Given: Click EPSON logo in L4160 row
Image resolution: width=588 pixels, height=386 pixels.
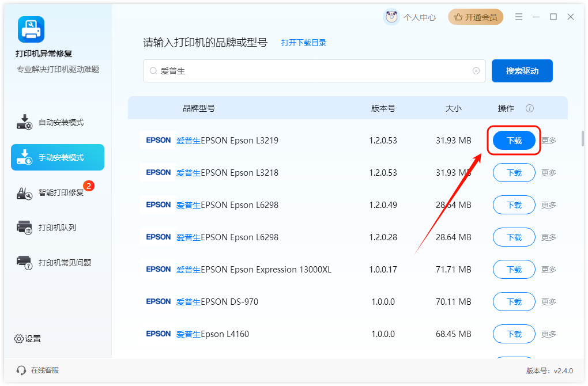Looking at the screenshot, I should click(159, 334).
